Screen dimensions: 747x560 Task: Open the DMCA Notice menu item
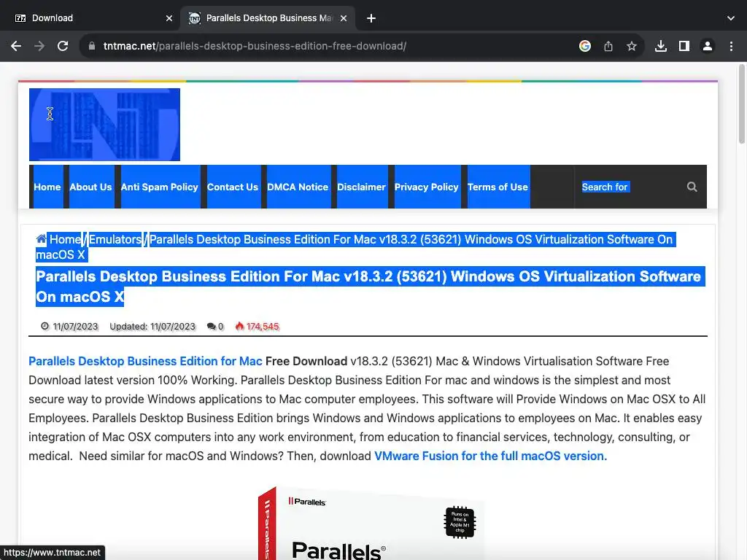tap(298, 187)
